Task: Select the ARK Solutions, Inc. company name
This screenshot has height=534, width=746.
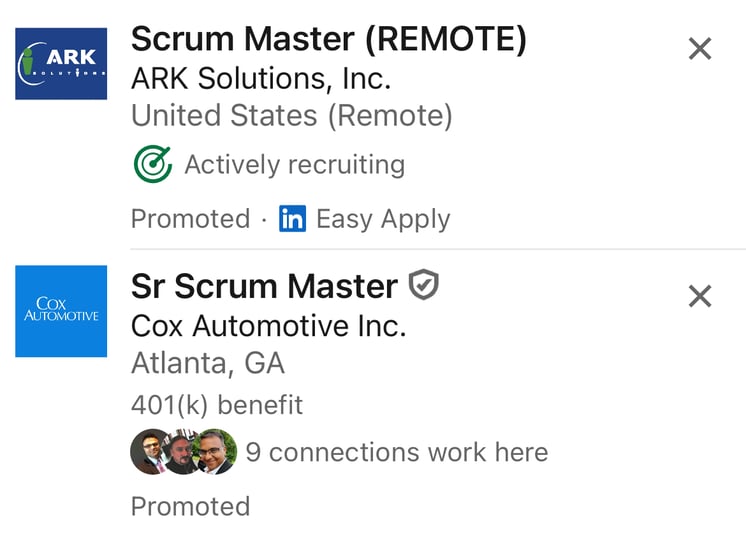Action: click(x=261, y=78)
